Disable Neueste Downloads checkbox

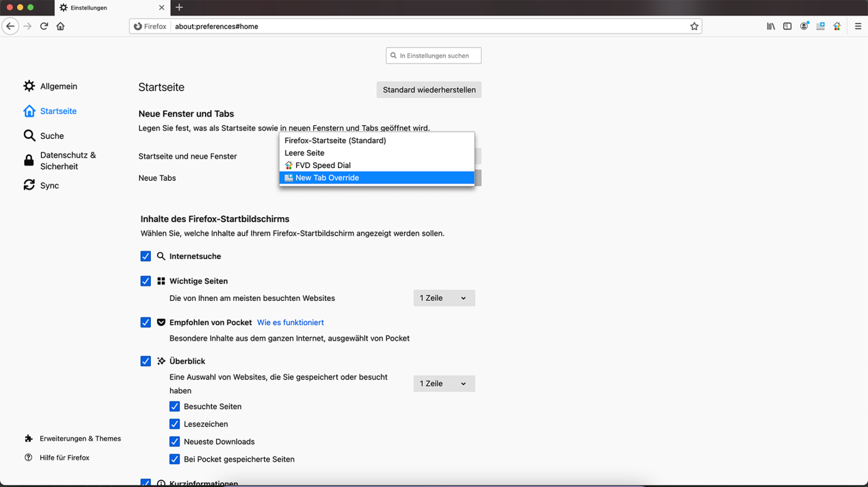(175, 442)
